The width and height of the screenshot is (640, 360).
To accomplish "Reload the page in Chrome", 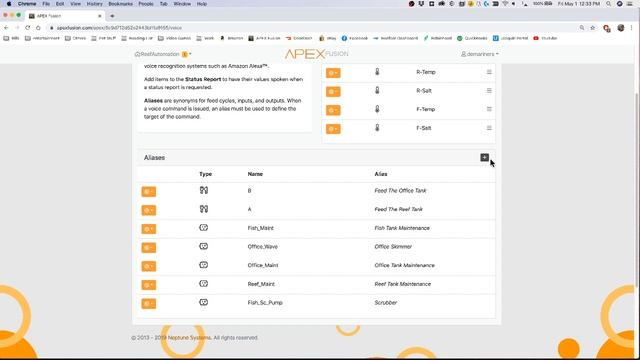I will 28,28.
